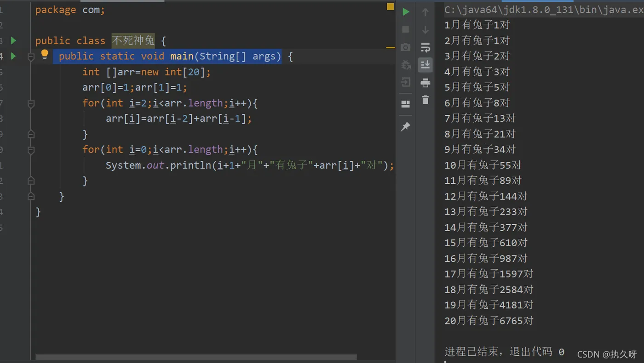This screenshot has width=644, height=363.
Task: Rerun the program with green play button
Action: coord(406,12)
